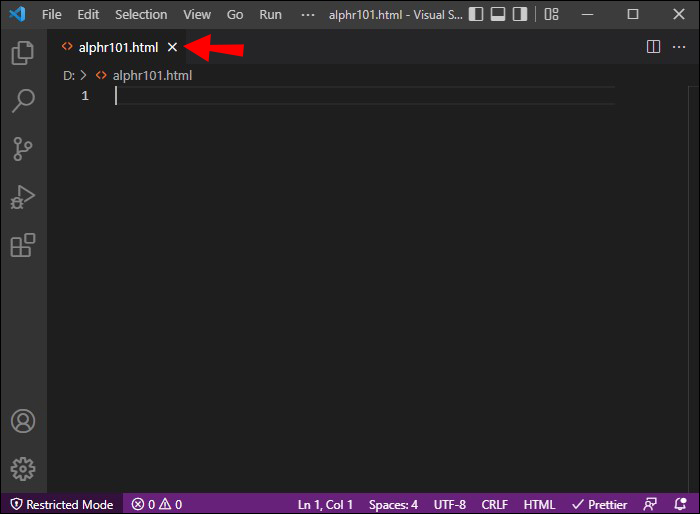
Task: Expand the hidden menus ellipsis in menu bar
Action: 308,14
